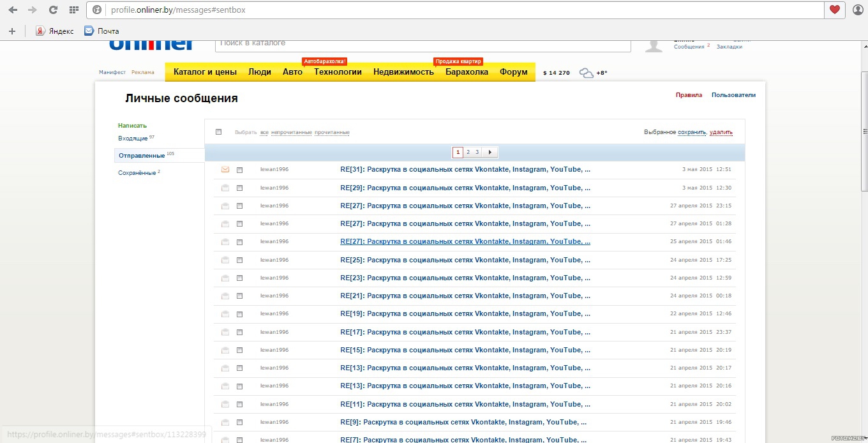Open the Пользователи link

click(x=733, y=95)
